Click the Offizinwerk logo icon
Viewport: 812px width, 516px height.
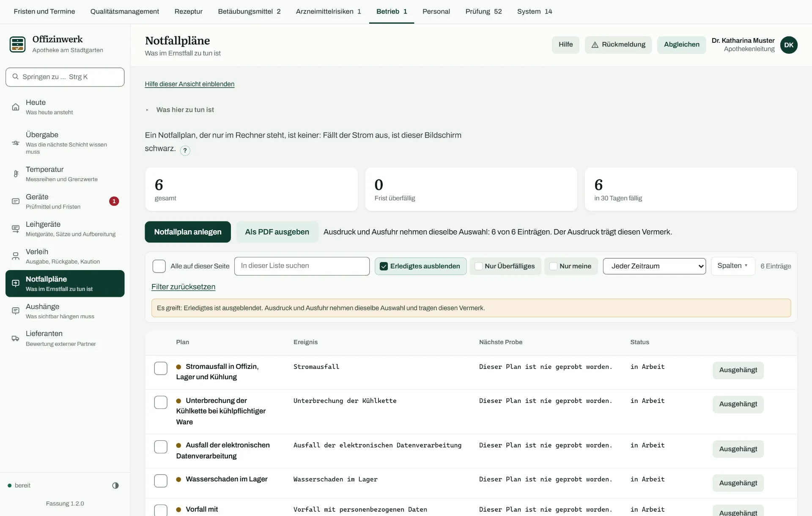coord(18,44)
